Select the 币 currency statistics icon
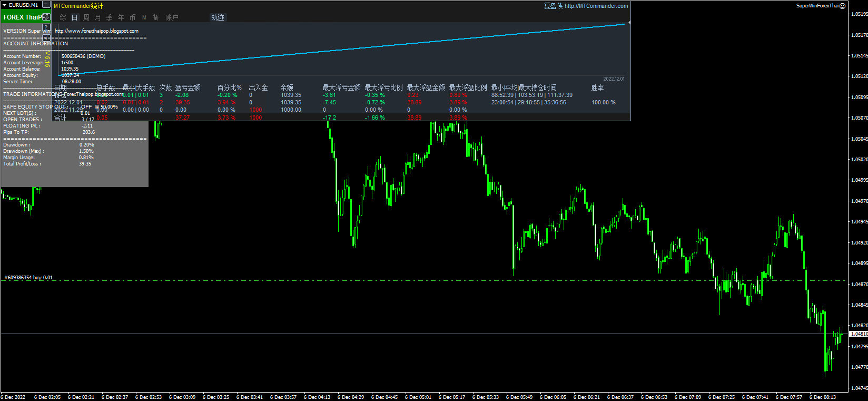Screen dimensions: 868x401 click(x=133, y=17)
